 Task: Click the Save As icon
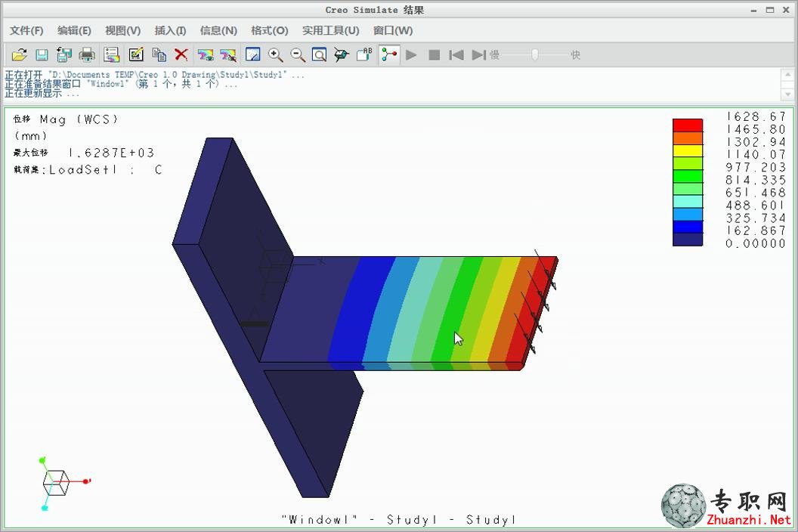point(64,54)
